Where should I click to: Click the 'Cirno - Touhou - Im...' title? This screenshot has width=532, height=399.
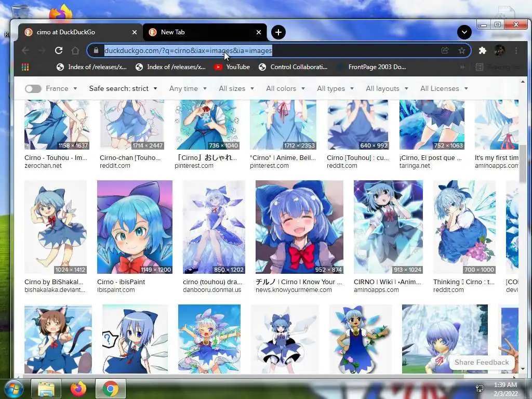[x=56, y=158]
